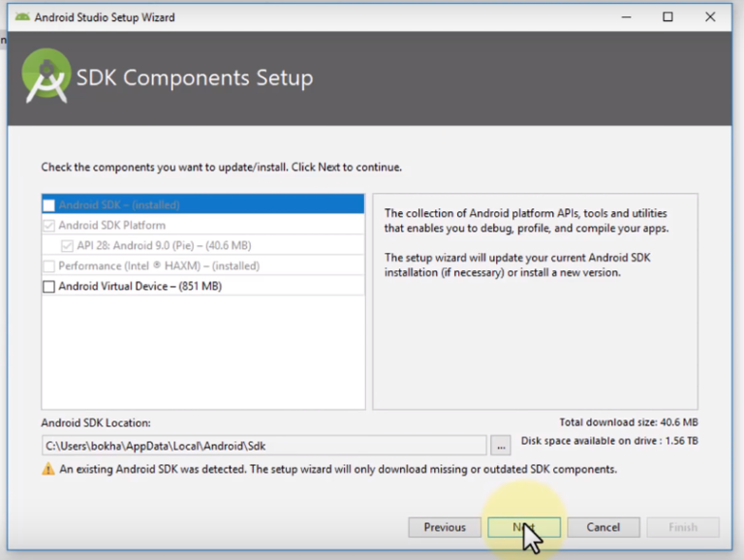Cancel the setup wizard
The image size is (744, 560).
click(x=603, y=527)
